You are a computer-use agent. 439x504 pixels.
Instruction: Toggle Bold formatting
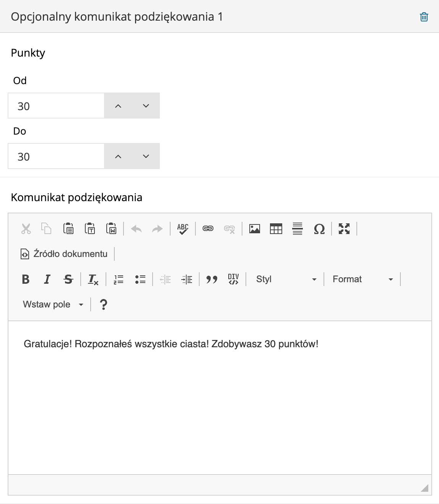[x=26, y=279]
